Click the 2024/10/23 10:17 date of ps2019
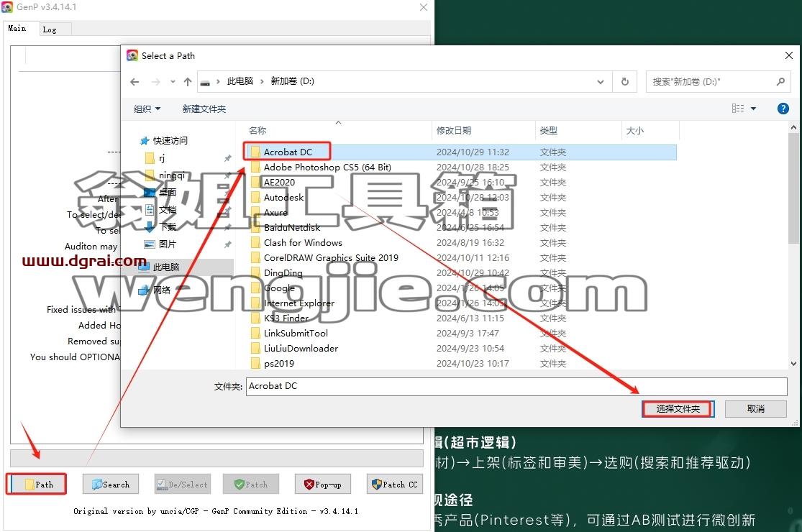 473,363
